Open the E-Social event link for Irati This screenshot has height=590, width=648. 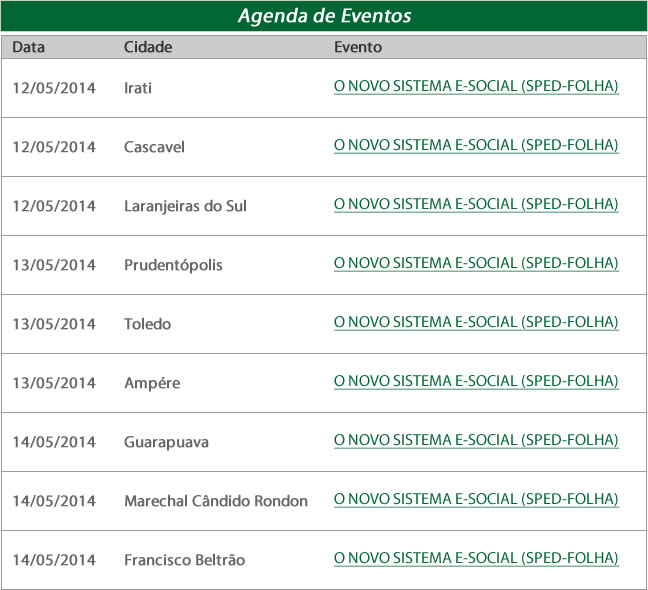476,87
